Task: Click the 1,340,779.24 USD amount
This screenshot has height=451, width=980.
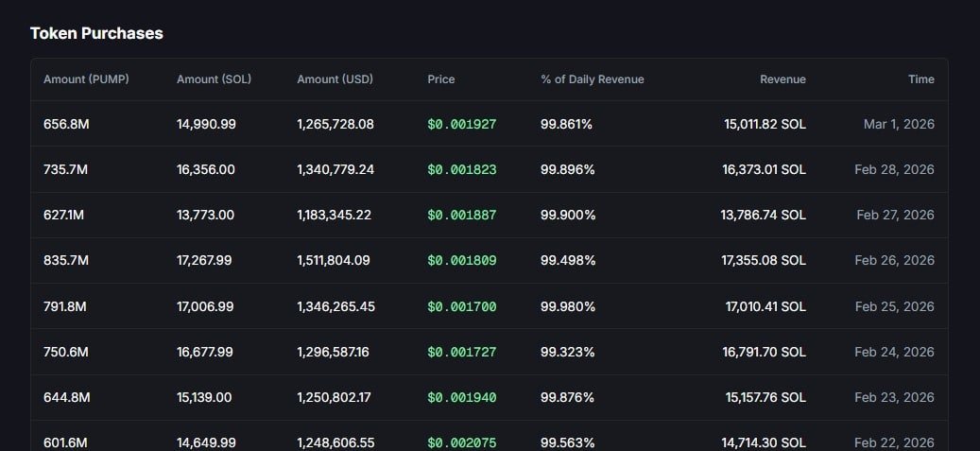Action: pos(335,169)
